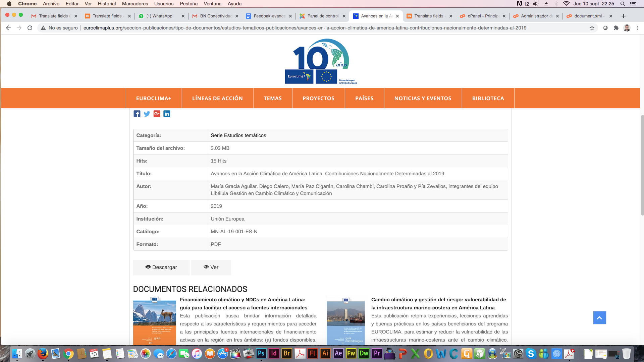
Task: Open the PROYECTOS menu
Action: click(x=318, y=98)
